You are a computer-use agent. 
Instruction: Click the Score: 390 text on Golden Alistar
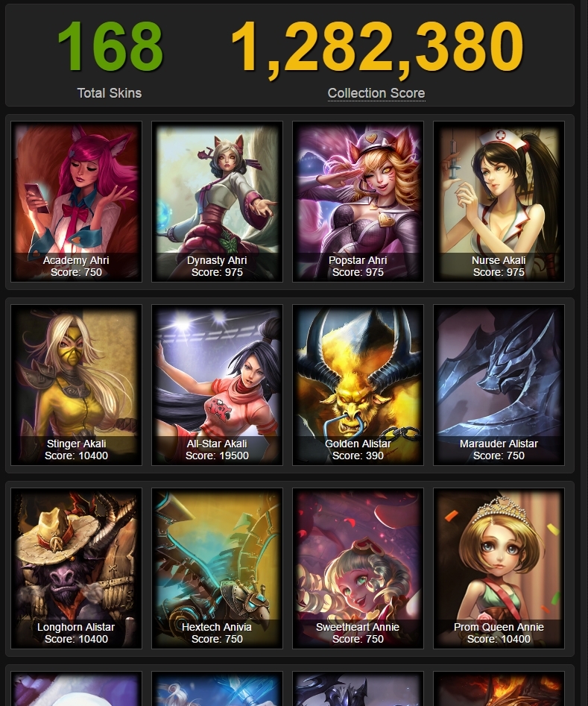point(358,456)
